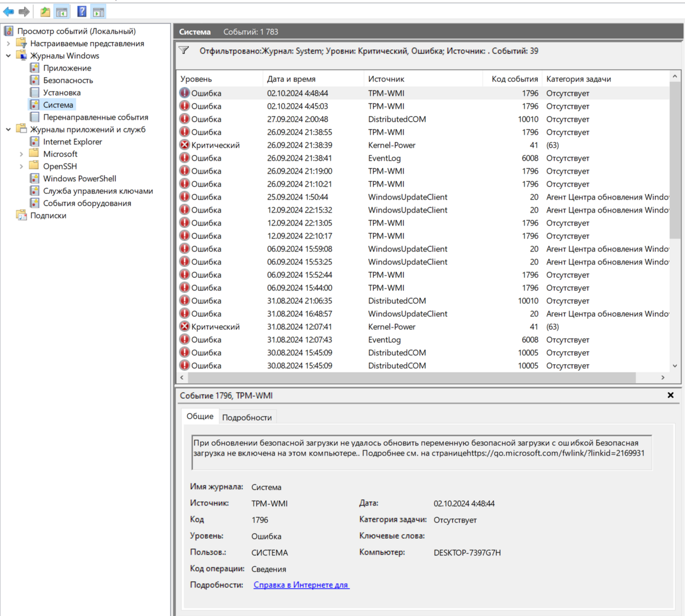Click the vertical scrollbar down arrow

point(675,366)
